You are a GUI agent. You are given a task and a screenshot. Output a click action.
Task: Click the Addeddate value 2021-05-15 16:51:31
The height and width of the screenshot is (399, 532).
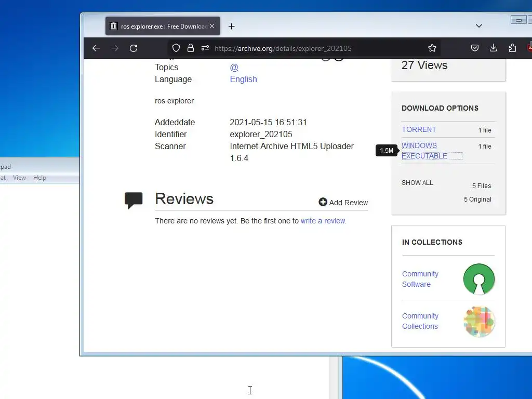click(268, 122)
